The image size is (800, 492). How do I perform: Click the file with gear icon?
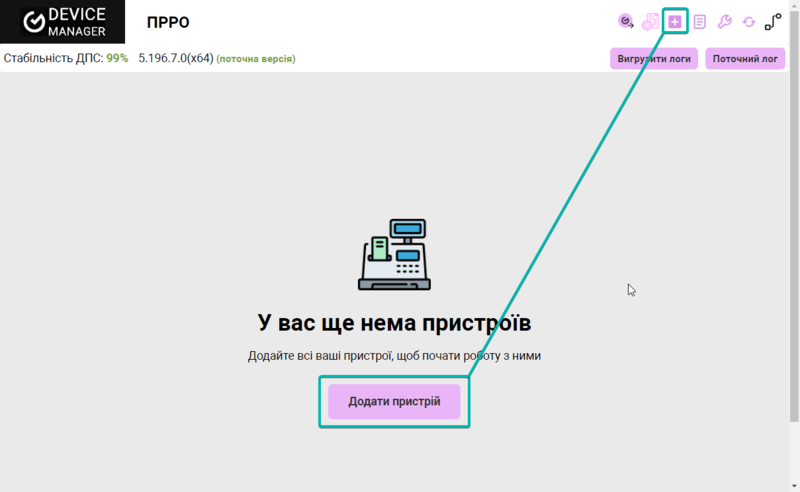(650, 21)
